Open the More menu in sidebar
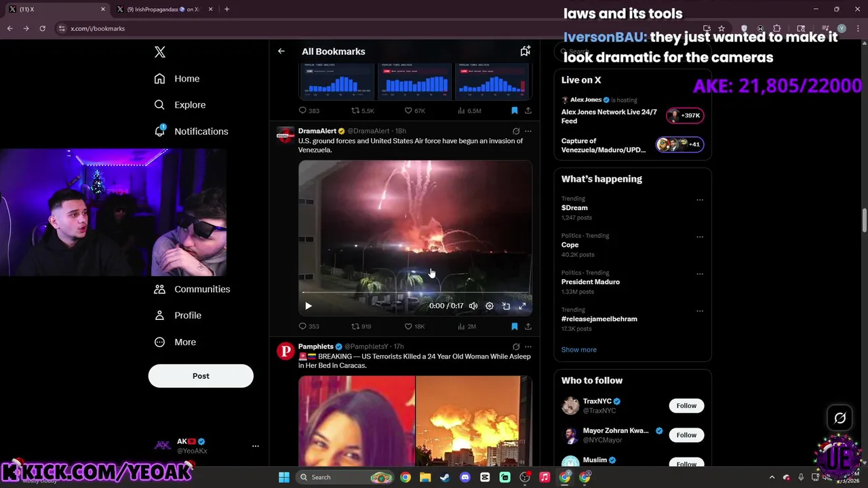Image resolution: width=868 pixels, height=488 pixels. click(x=175, y=342)
